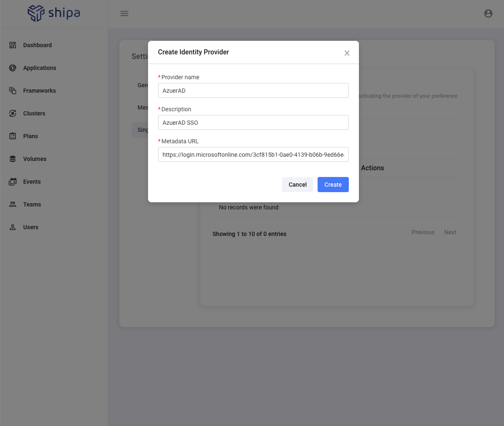The image size is (504, 426).
Task: Click the 'Provider name' label
Action: pyautogui.click(x=180, y=77)
